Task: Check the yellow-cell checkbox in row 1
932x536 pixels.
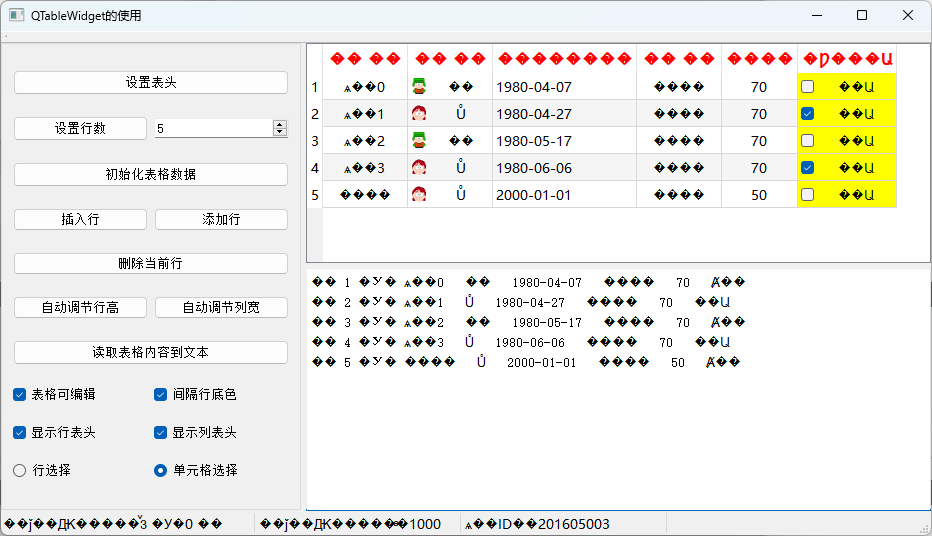Action: tap(808, 87)
